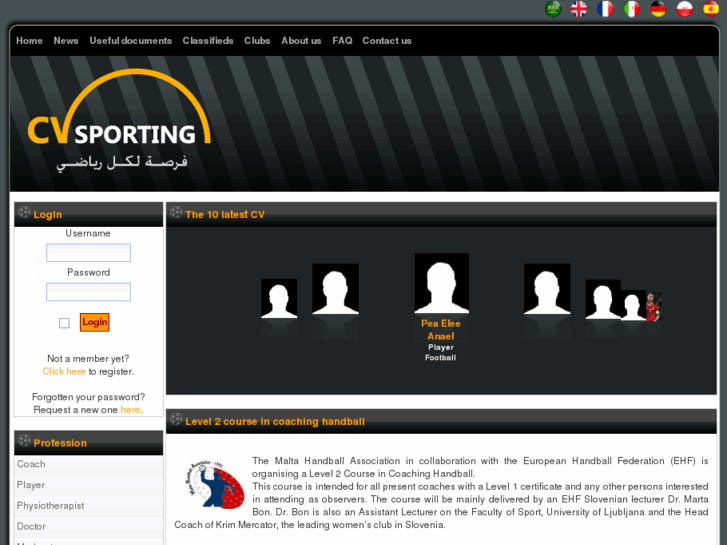This screenshot has height=545, width=727.
Task: Request a new password via 'here' link
Action: (x=130, y=410)
